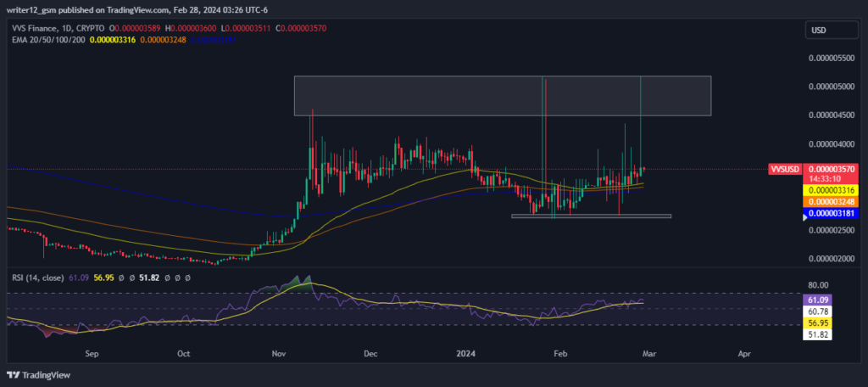Image resolution: width=868 pixels, height=387 pixels.
Task: Click price axis level 0.000002000
Action: click(x=831, y=259)
